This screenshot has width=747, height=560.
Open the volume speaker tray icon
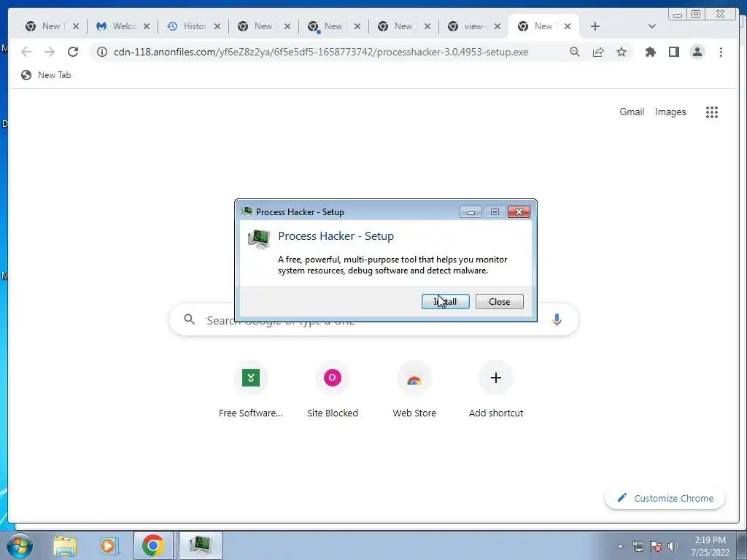[673, 546]
